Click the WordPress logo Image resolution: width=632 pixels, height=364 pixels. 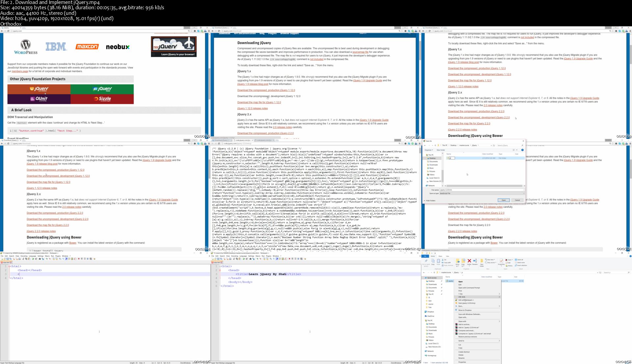(x=26, y=47)
